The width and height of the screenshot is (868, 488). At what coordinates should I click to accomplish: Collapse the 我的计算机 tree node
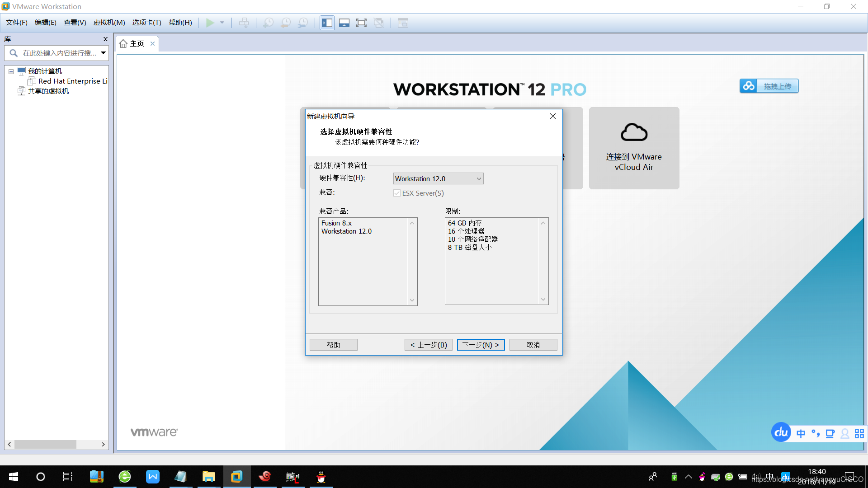coord(11,71)
